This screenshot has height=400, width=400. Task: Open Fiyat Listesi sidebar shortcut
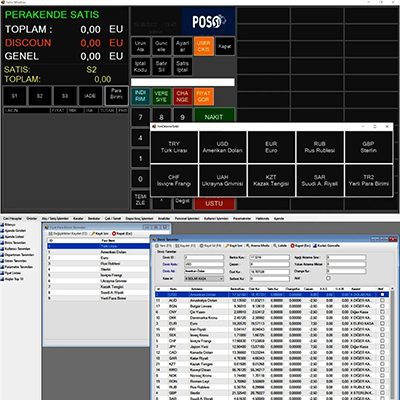[14, 273]
